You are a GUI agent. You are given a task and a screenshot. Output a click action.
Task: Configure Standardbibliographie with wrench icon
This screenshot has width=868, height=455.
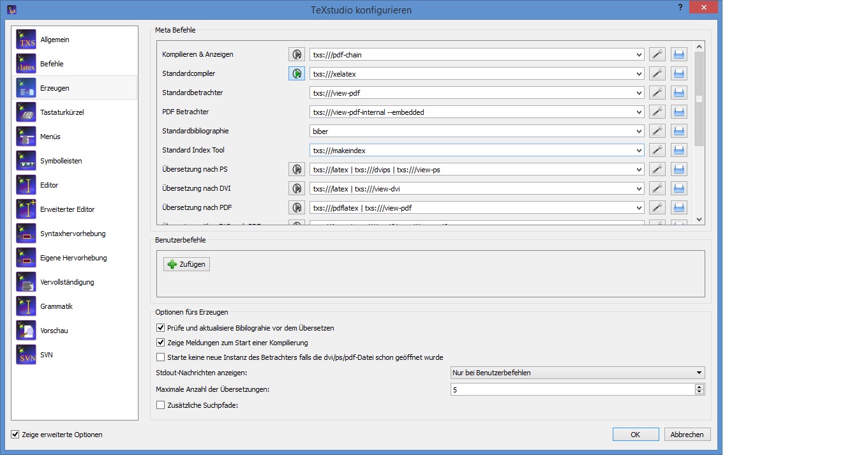point(657,131)
